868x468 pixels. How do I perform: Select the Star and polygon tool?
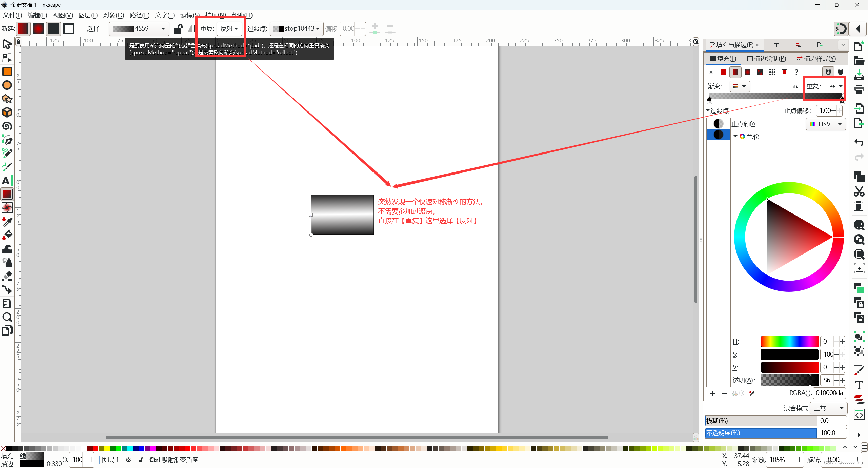(7, 99)
